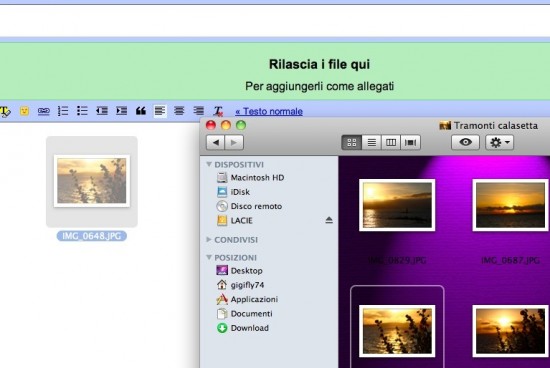
Task: Go back in Finder window
Action: pyautogui.click(x=216, y=142)
